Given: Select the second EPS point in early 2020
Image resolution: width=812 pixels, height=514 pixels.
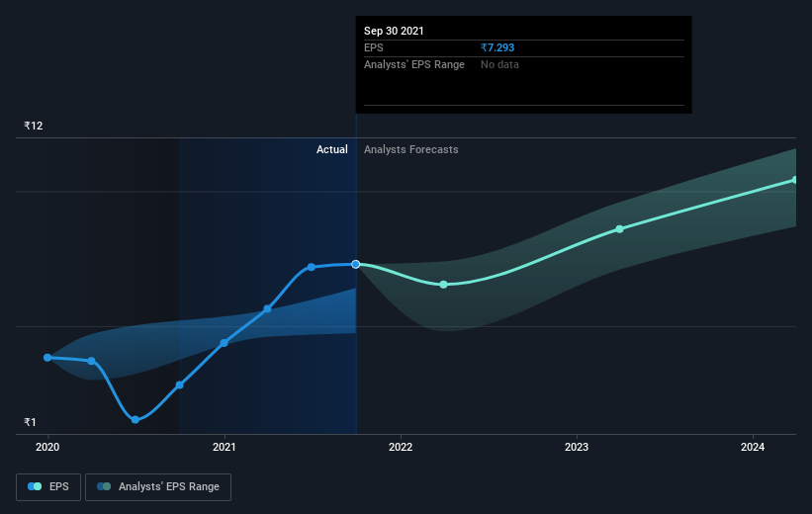Looking at the screenshot, I should (92, 361).
